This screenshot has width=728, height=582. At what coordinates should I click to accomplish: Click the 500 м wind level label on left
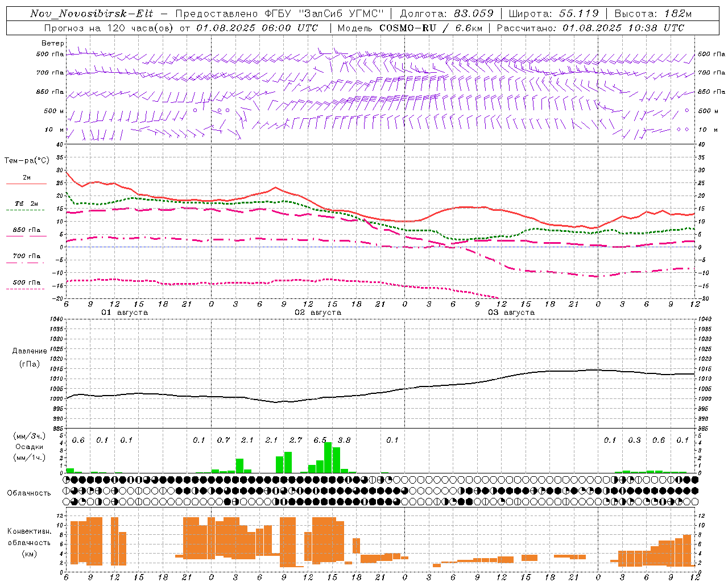pos(54,111)
